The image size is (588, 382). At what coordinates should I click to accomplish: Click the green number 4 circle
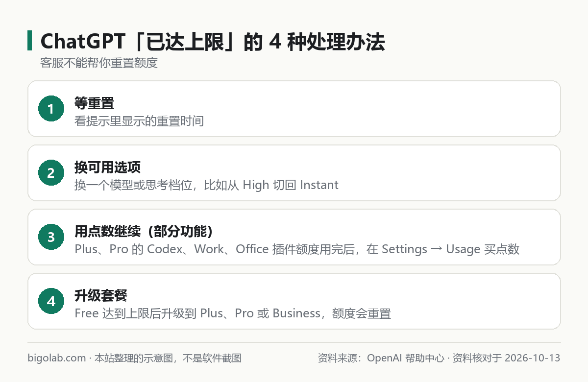(51, 301)
